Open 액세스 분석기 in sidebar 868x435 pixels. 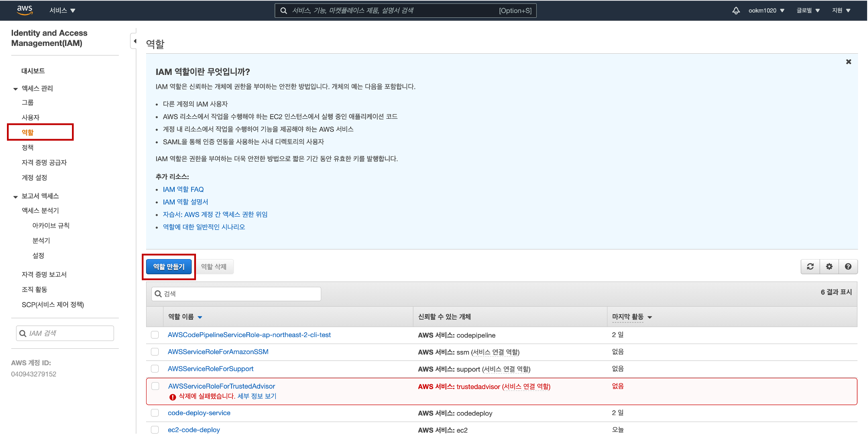40,211
